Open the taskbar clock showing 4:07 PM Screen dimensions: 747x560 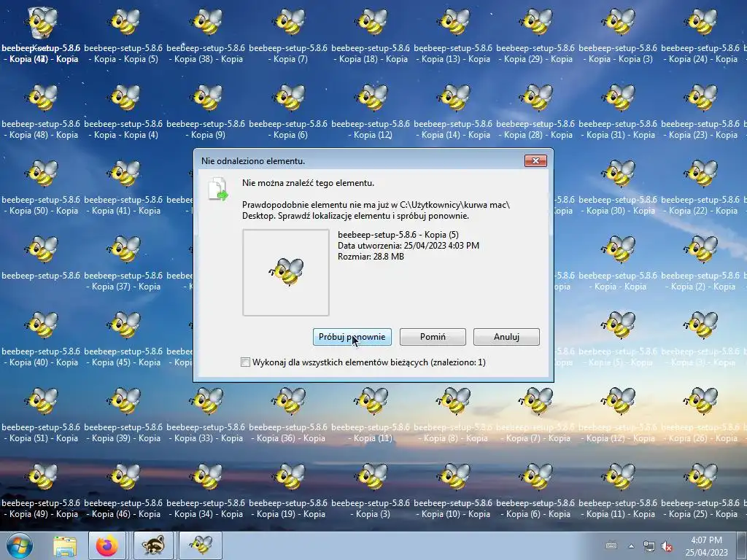tap(706, 546)
